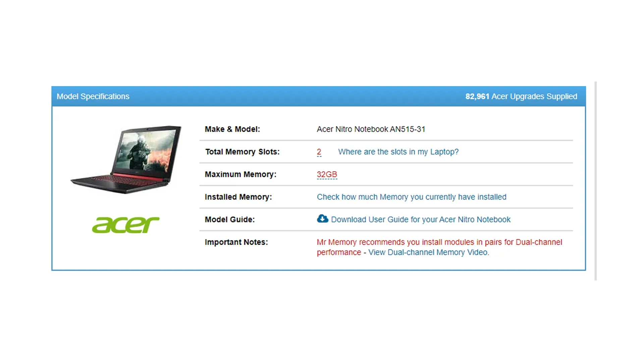The width and height of the screenshot is (644, 362).
Task: Click Download User Guide for your Acer Nitro Notebook
Action: point(420,220)
